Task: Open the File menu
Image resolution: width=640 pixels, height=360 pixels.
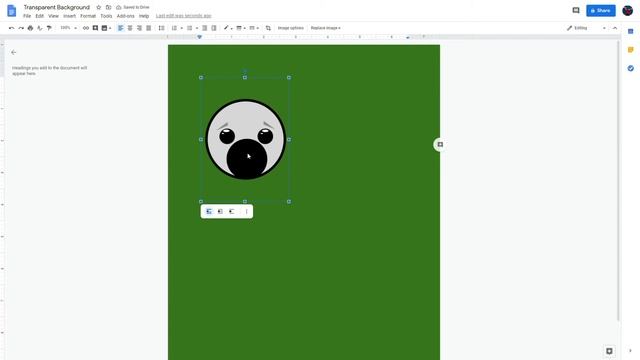Action: 27,16
